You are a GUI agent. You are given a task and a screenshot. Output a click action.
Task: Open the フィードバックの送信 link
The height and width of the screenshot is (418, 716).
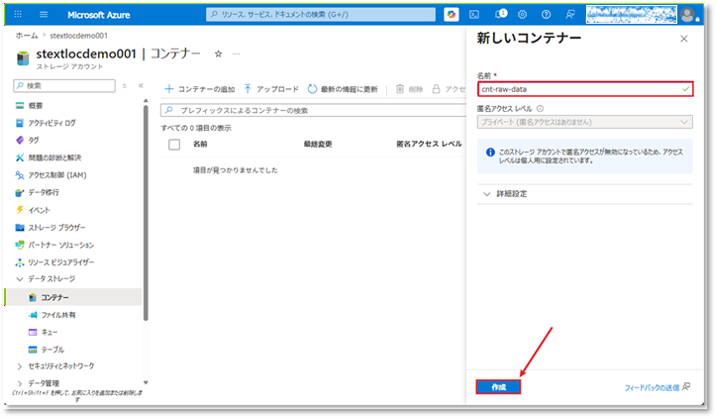click(652, 387)
